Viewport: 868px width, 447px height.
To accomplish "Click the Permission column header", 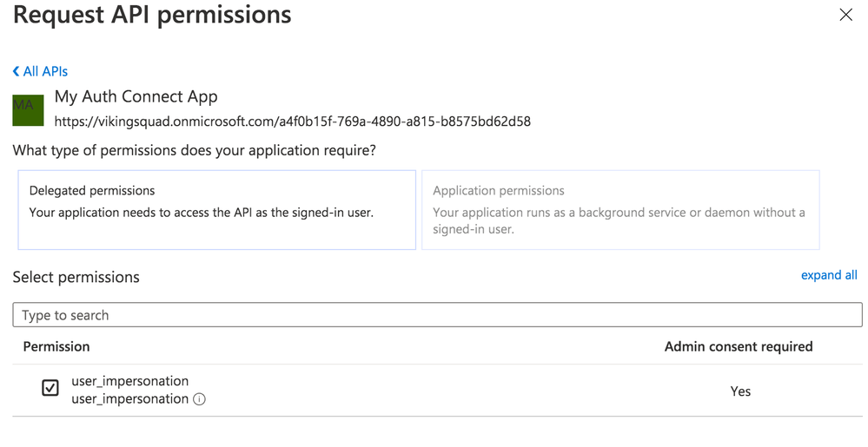I will tap(56, 346).
